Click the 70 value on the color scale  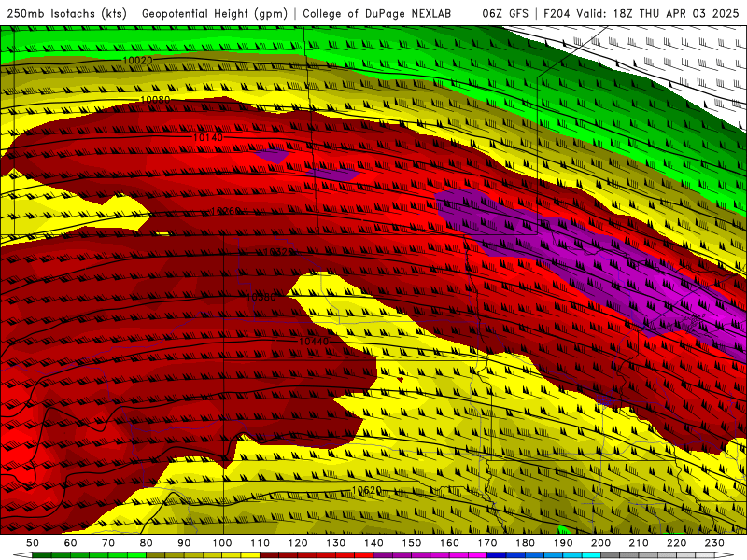(x=108, y=543)
